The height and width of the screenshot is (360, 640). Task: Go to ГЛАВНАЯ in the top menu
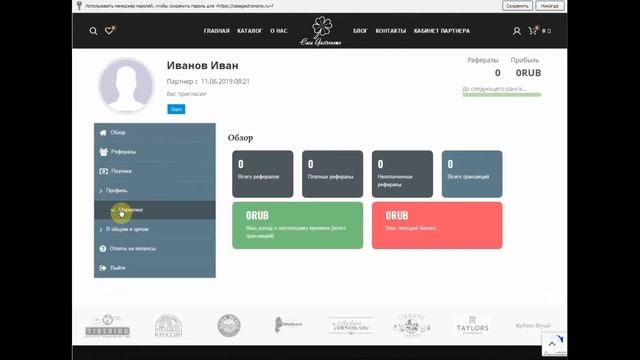tap(217, 31)
